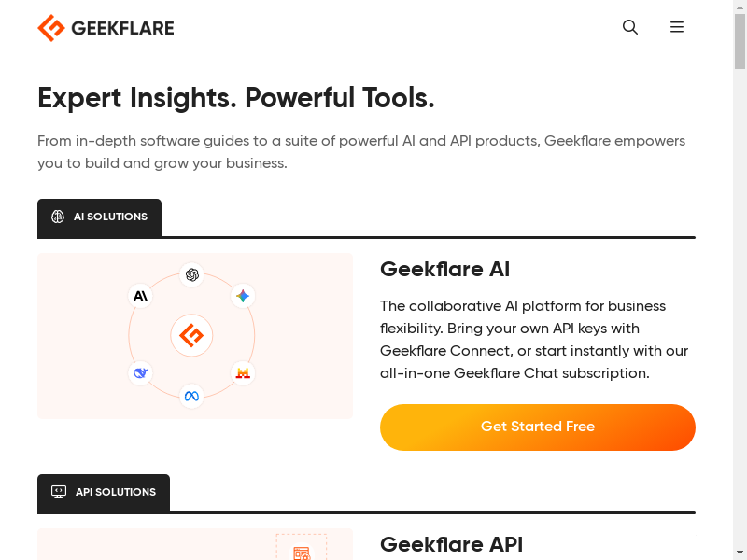This screenshot has width=747, height=560.
Task: Click the scrollbar down arrow
Action: (x=740, y=553)
